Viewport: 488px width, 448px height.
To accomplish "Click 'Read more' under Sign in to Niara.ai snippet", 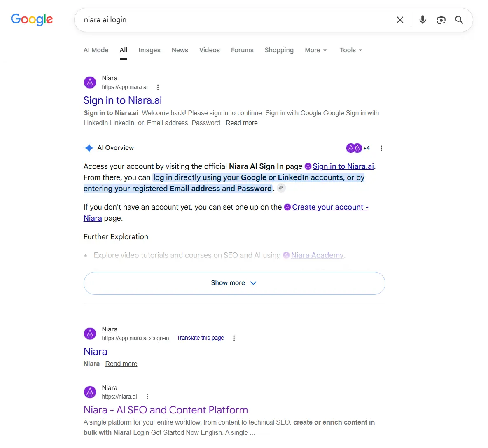I will [x=241, y=123].
